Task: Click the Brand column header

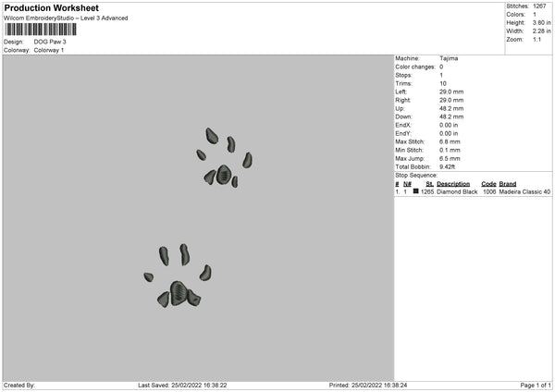Action: click(508, 184)
